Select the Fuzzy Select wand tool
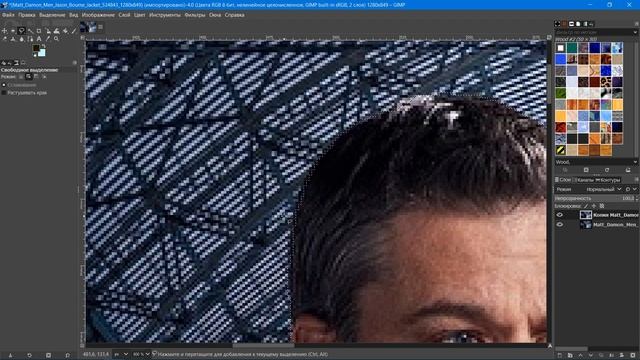Viewport: 640px width, 360px height. point(30,31)
